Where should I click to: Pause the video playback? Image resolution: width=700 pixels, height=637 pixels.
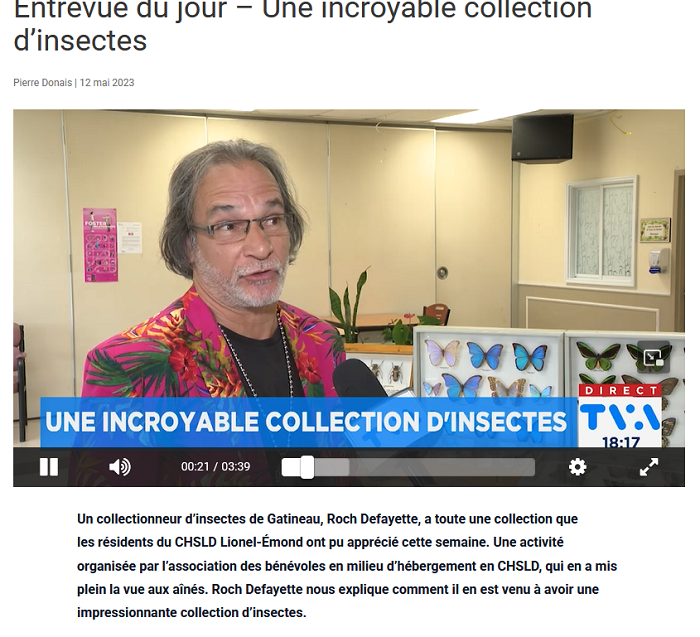tap(49, 467)
